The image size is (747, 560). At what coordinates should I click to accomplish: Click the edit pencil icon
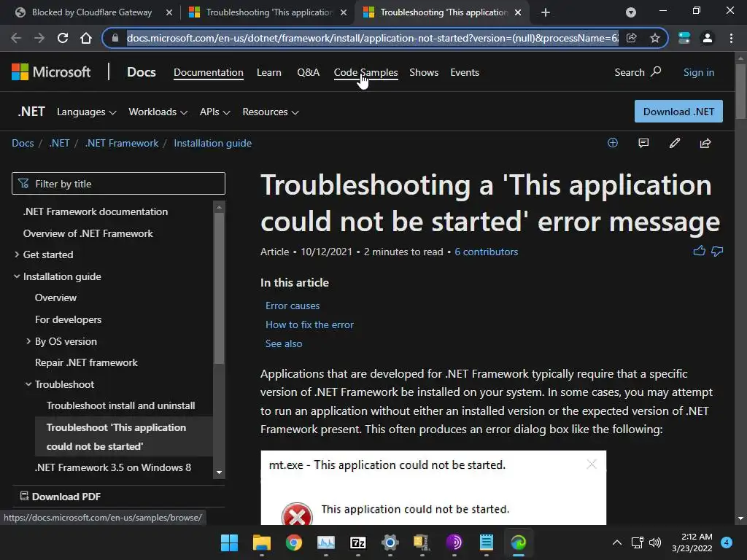click(x=675, y=143)
